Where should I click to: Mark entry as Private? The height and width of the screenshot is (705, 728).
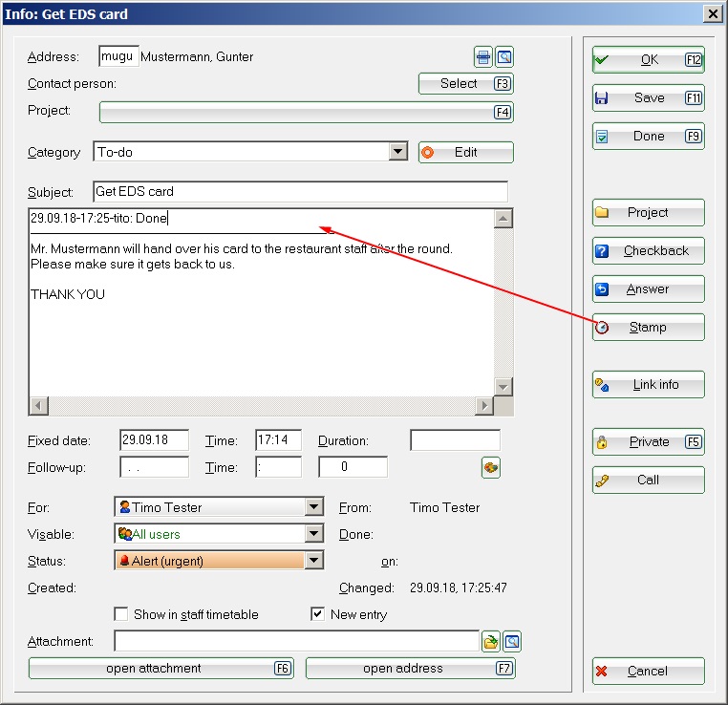pos(648,441)
